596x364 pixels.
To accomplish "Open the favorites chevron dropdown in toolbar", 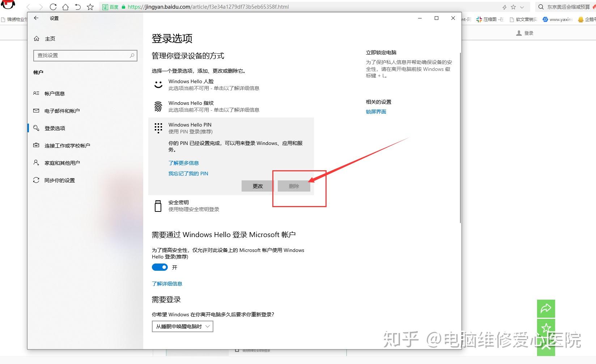I will click(521, 7).
